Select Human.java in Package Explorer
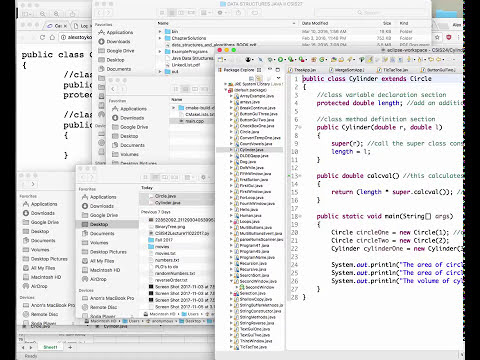This screenshot has height=360, width=480. (251, 216)
